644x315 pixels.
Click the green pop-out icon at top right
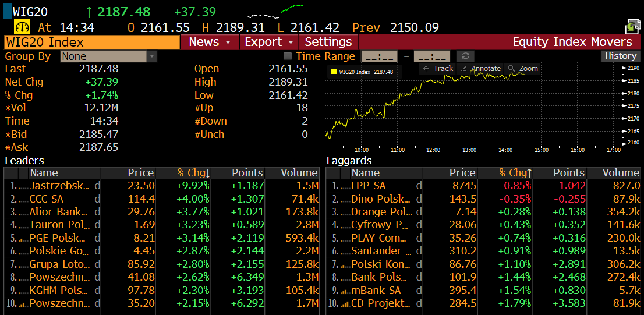coord(633,26)
